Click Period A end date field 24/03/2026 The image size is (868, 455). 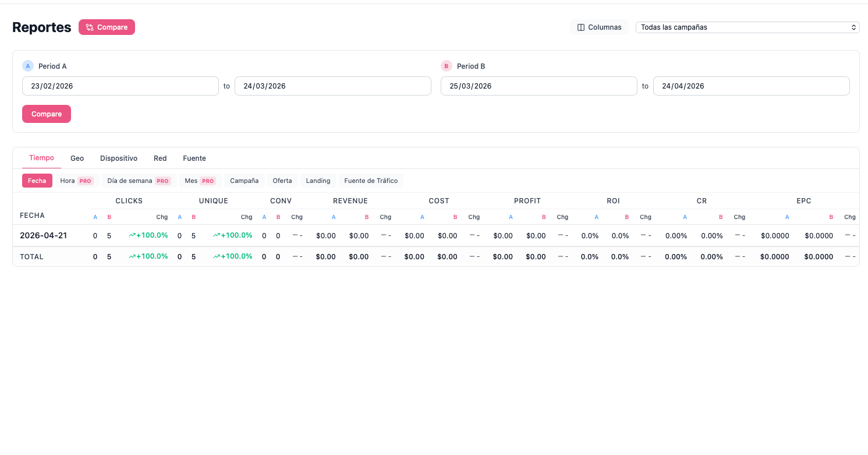pyautogui.click(x=333, y=86)
